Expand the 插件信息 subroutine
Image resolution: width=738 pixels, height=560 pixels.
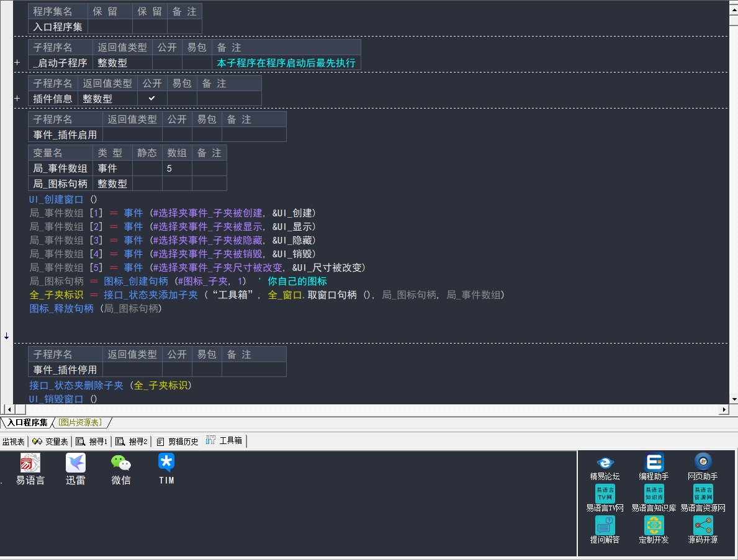pos(17,99)
